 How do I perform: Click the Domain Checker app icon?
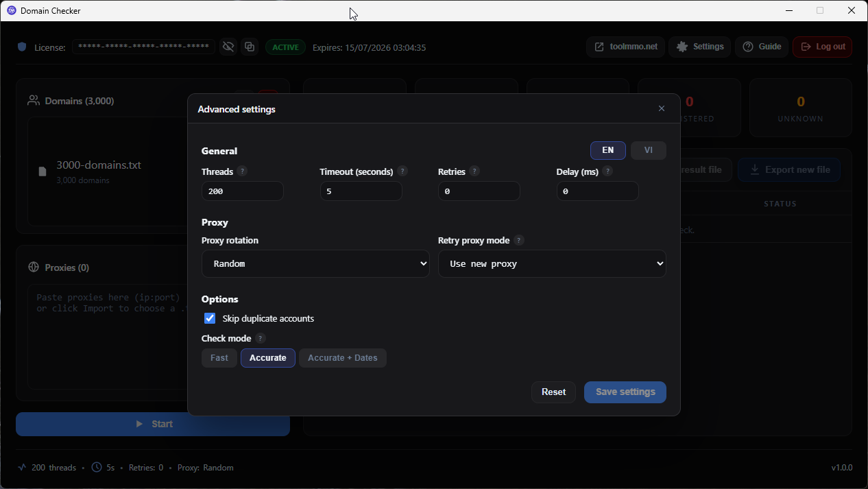[x=11, y=10]
